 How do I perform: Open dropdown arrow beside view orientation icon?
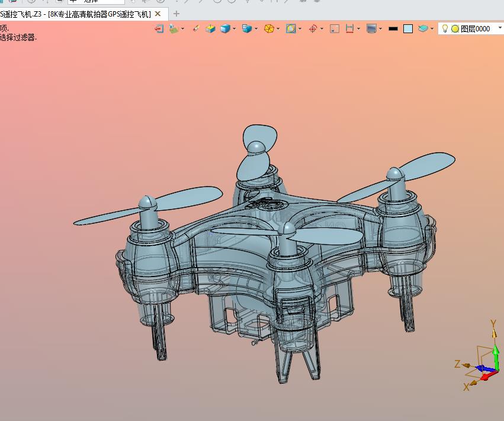click(256, 29)
